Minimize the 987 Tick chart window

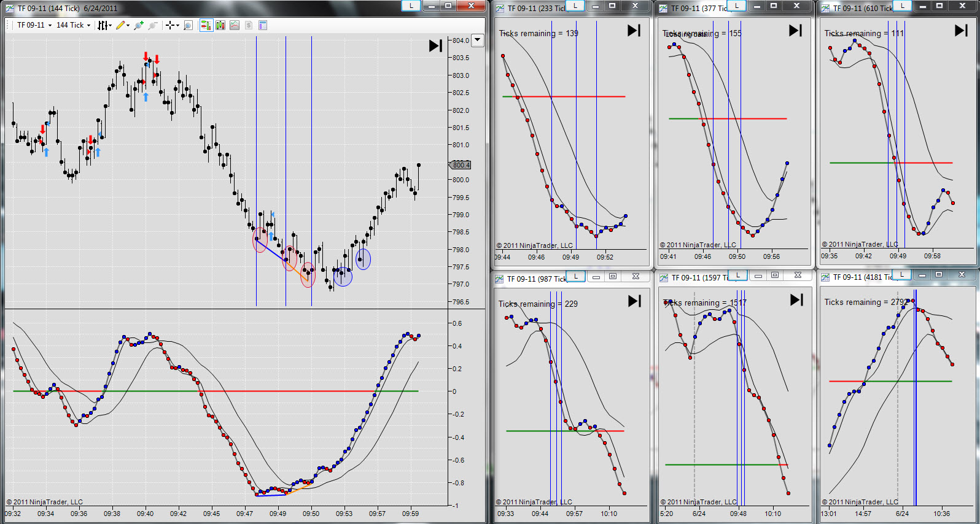pos(595,276)
